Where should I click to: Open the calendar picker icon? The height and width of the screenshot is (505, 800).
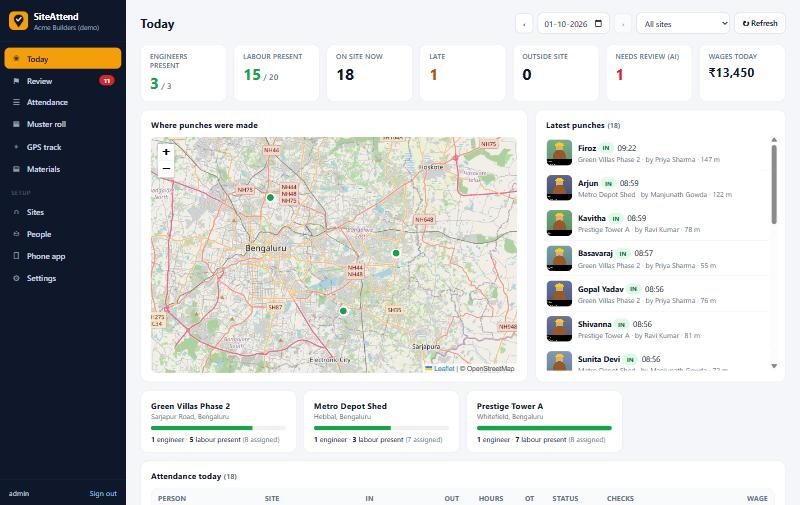pos(599,23)
